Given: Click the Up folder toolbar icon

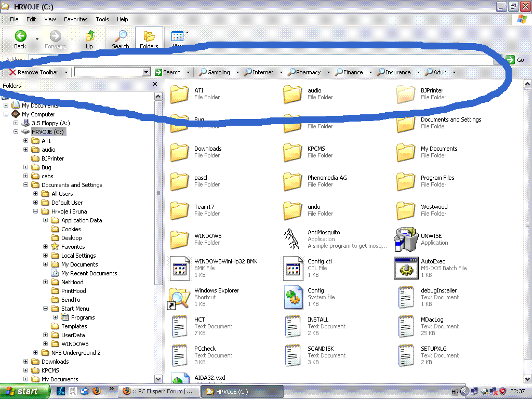Looking at the screenshot, I should click(90, 36).
